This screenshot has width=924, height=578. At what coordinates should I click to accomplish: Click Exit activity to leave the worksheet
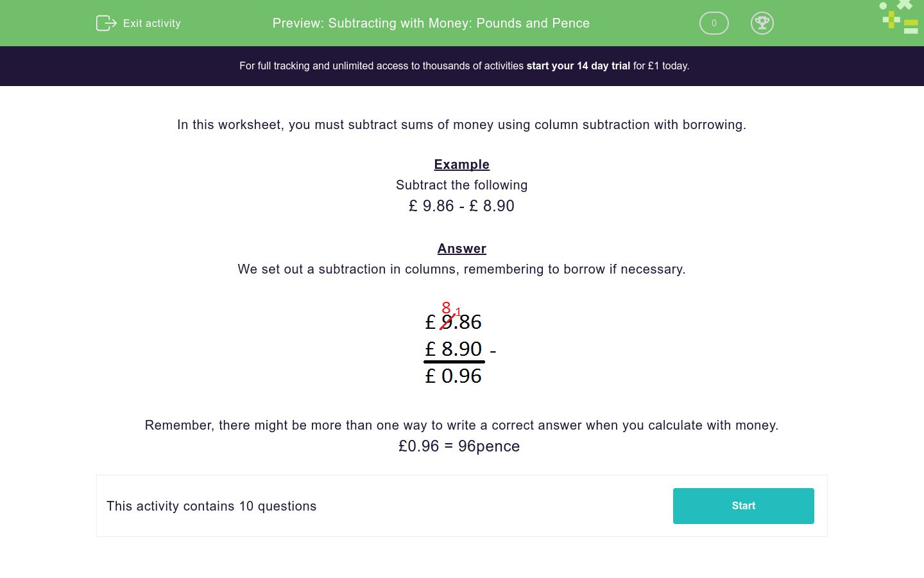151,23
